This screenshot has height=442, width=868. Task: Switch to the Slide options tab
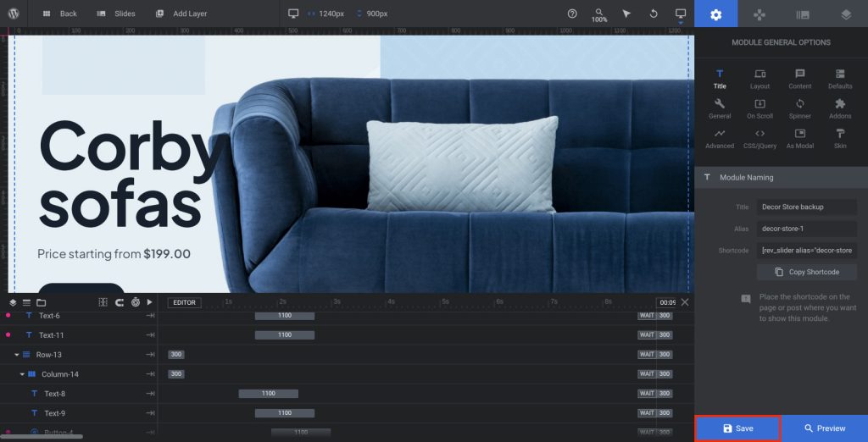803,14
